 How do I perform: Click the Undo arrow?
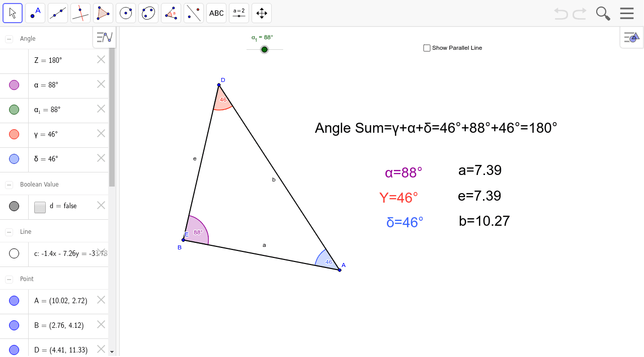coord(561,14)
